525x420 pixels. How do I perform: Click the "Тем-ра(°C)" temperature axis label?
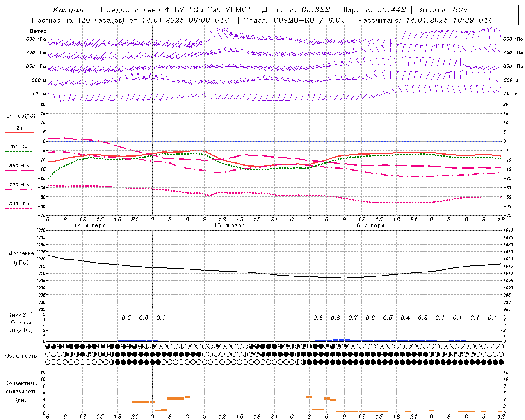pos(19,116)
